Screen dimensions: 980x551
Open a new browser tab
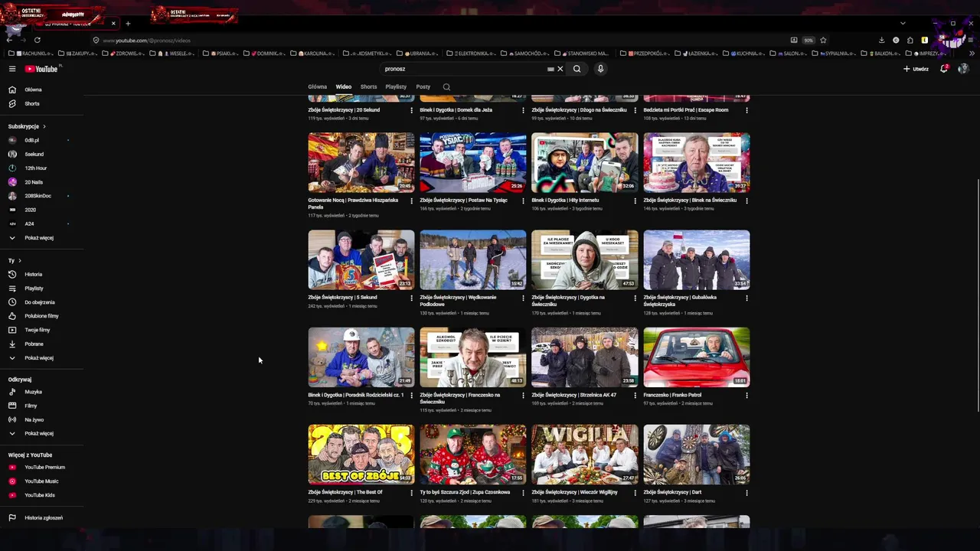pos(128,24)
